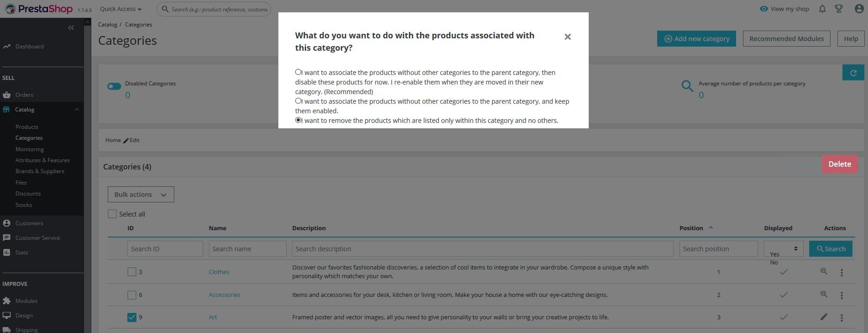Collapse the sidebar with double-chevron icon
The width and height of the screenshot is (868, 333).
coord(71,28)
